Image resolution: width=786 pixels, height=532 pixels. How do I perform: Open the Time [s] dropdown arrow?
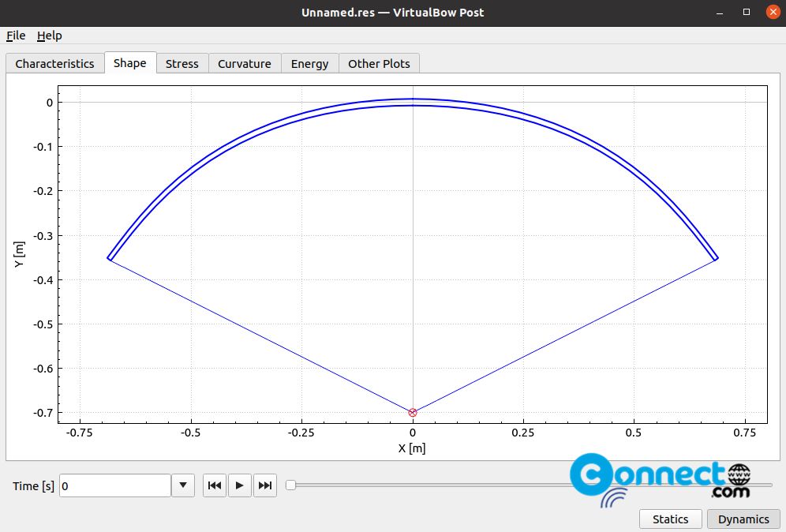183,485
